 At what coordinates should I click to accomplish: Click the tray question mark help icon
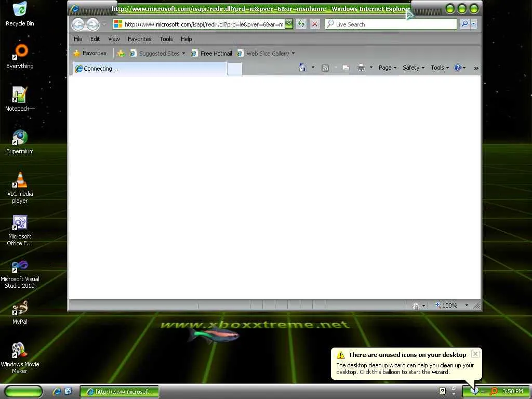[x=442, y=392]
